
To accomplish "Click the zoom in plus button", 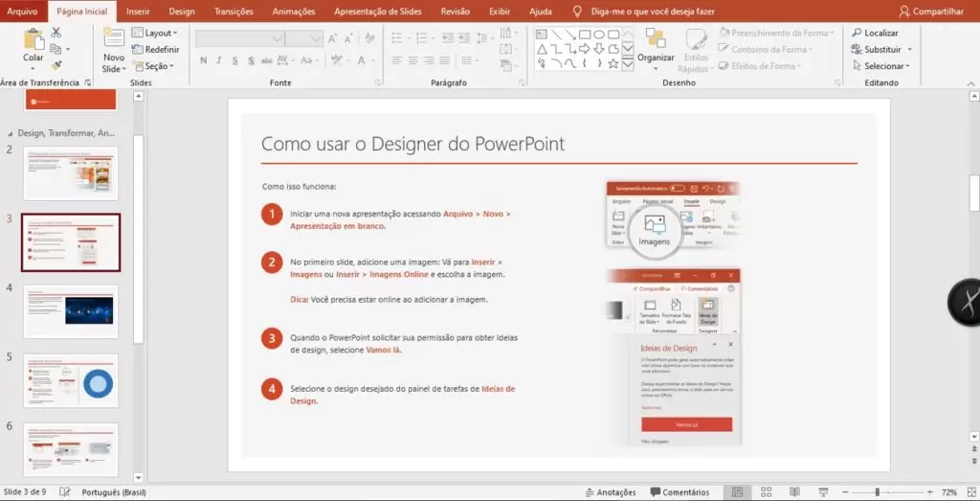I will click(x=930, y=492).
